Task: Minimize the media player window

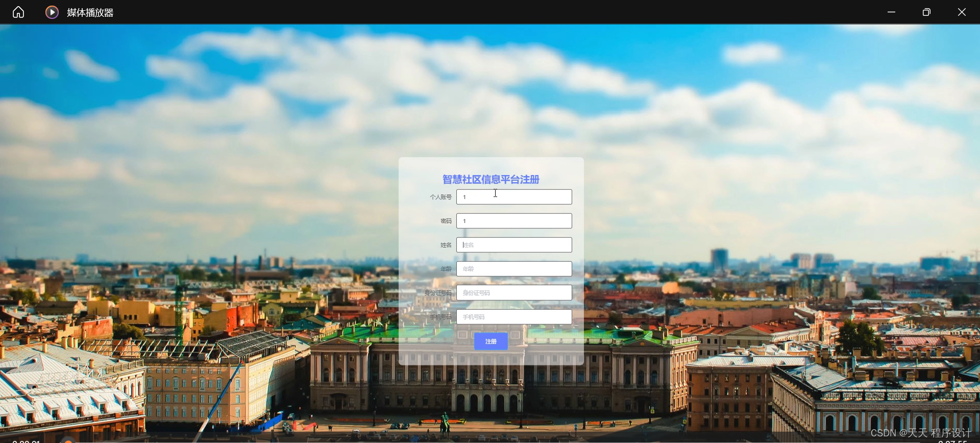Action: tap(891, 12)
